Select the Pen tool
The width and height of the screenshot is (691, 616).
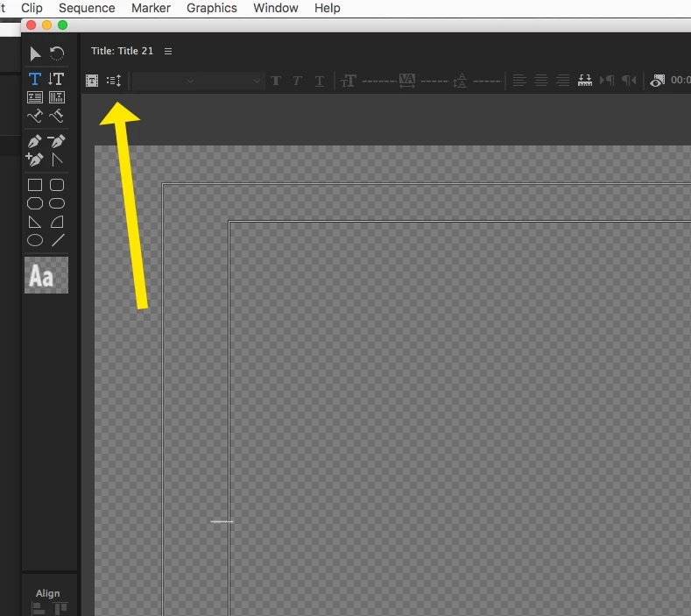coord(35,141)
